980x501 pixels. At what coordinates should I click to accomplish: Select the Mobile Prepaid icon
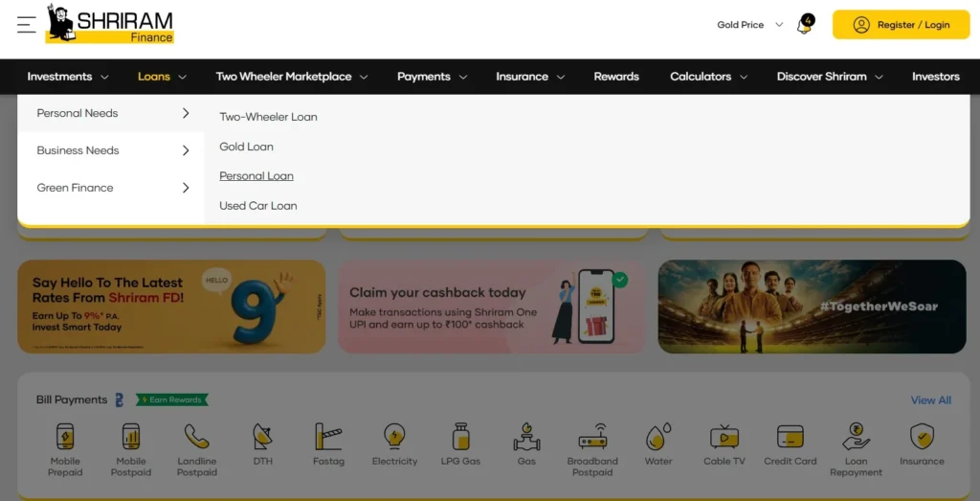tap(65, 437)
